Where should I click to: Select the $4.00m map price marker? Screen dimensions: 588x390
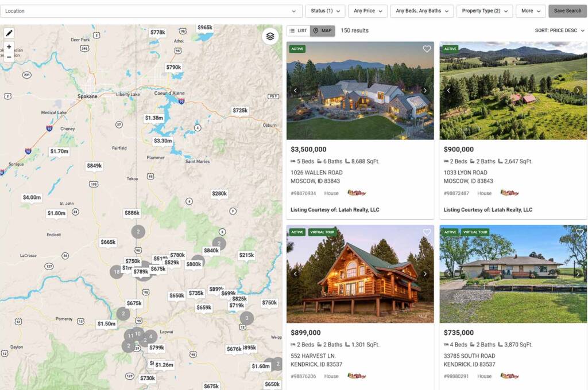pyautogui.click(x=32, y=197)
